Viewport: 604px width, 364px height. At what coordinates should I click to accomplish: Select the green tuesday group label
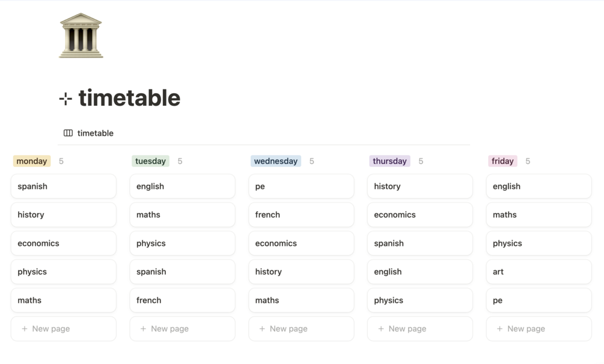(150, 161)
